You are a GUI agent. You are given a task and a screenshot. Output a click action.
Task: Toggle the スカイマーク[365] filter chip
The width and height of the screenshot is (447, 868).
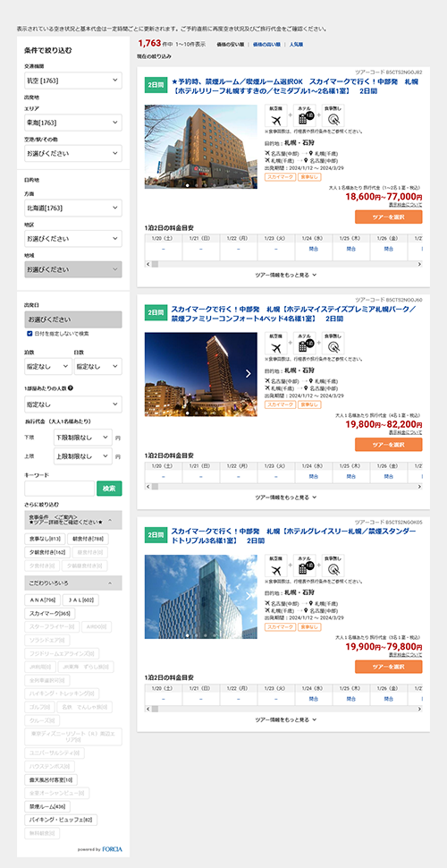[50, 613]
